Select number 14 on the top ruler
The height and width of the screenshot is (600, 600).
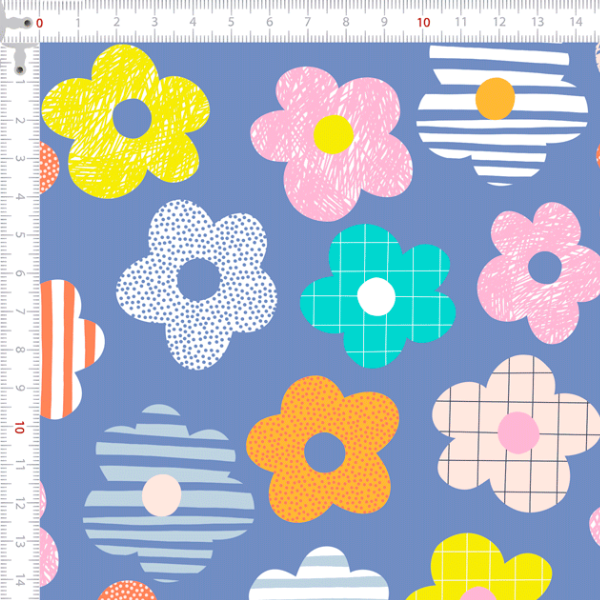point(576,22)
